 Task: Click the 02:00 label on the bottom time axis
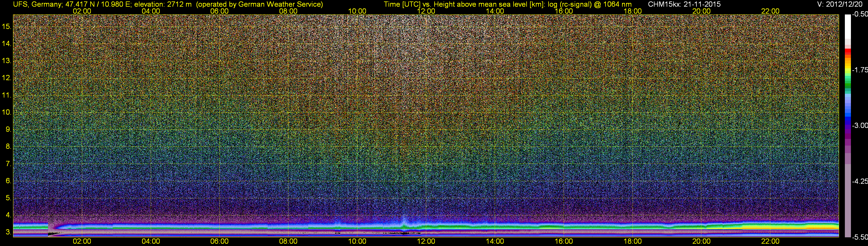coord(82,241)
